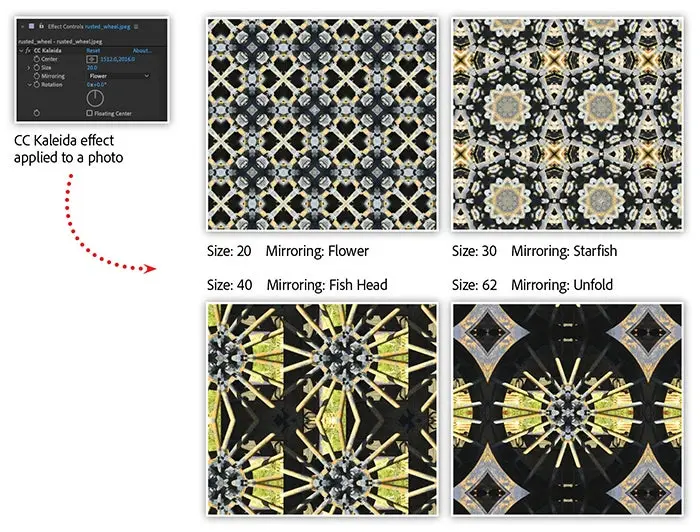Screen dimensions: 700x532
Task: Expand the Size property arrow
Action: [x=29, y=67]
